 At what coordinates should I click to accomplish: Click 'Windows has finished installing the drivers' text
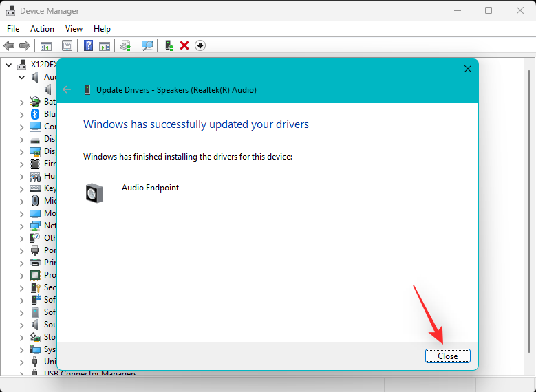click(x=188, y=157)
